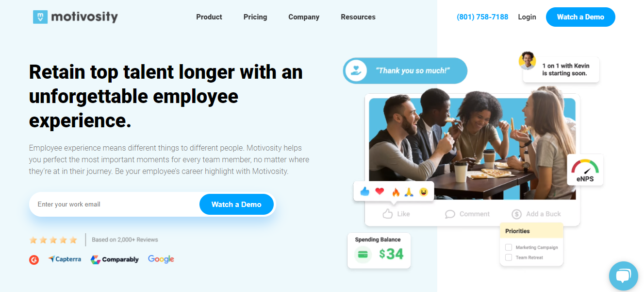Click the Google reviews logo
Viewport: 644px width, 292px height.
tap(161, 259)
